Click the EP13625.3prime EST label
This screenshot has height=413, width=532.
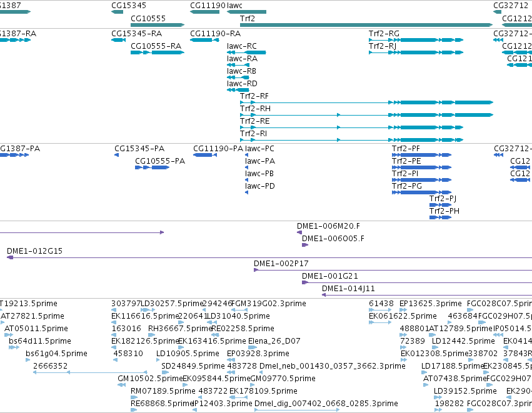(431, 304)
